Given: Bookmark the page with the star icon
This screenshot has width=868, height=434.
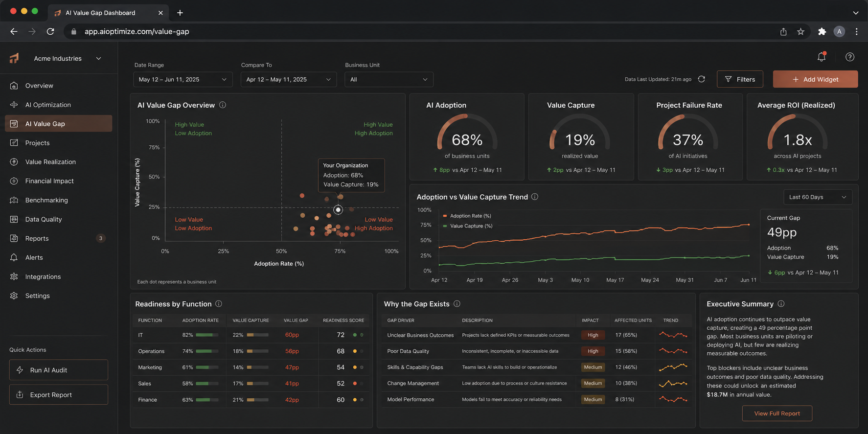Looking at the screenshot, I should (800, 31).
